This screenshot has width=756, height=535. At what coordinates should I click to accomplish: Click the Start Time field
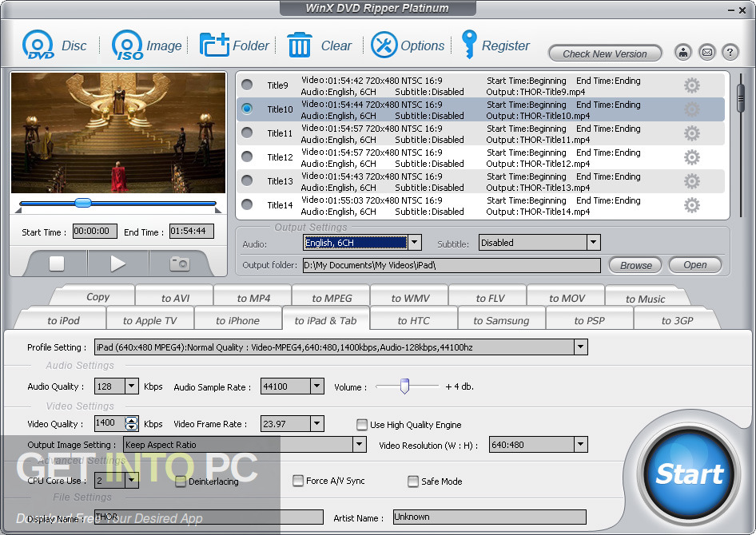pyautogui.click(x=94, y=231)
